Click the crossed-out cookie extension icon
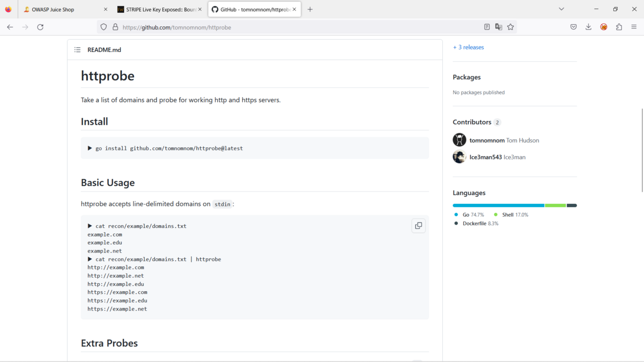 604,27
